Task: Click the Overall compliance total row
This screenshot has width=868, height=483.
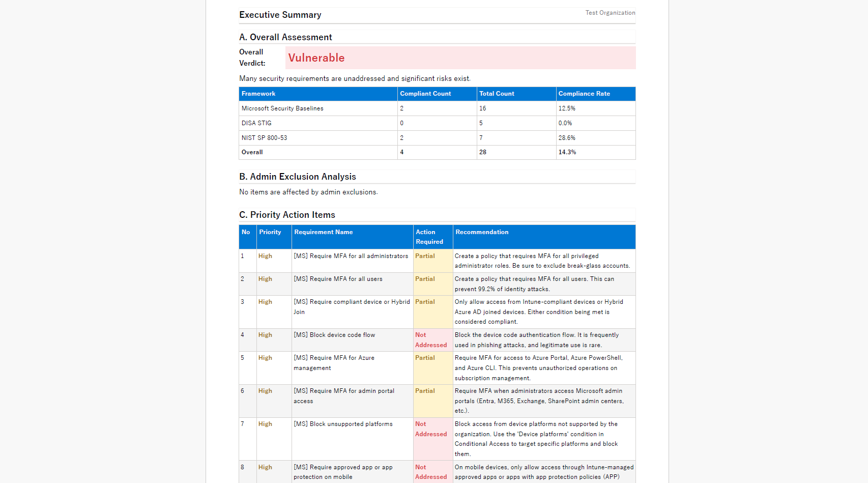Action: (x=252, y=152)
